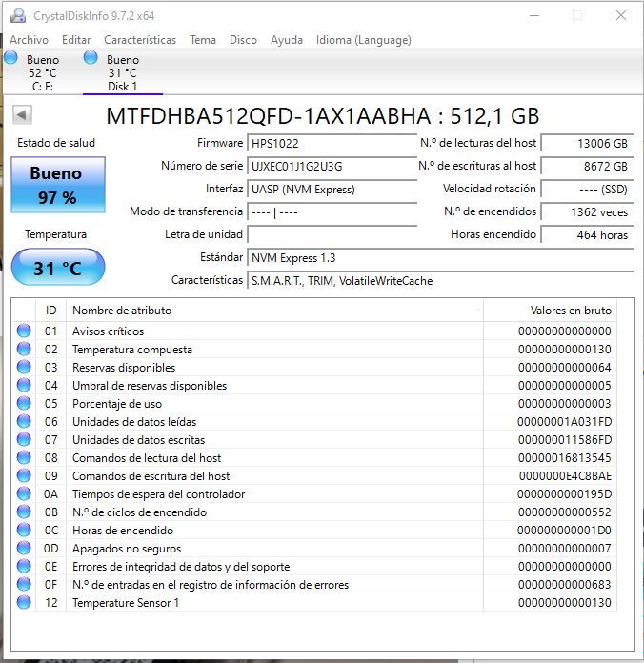Click status orb for registro de información de errores
The width and height of the screenshot is (644, 663).
24,584
